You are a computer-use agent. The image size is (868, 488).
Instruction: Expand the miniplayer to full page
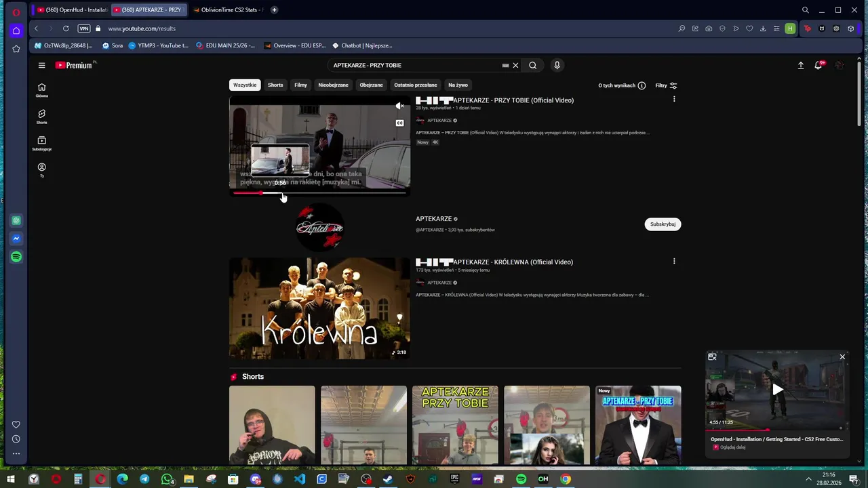712,357
